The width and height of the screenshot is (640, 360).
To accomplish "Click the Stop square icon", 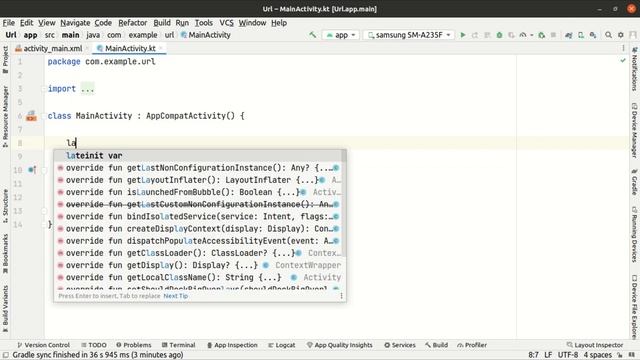I will pos(553,35).
